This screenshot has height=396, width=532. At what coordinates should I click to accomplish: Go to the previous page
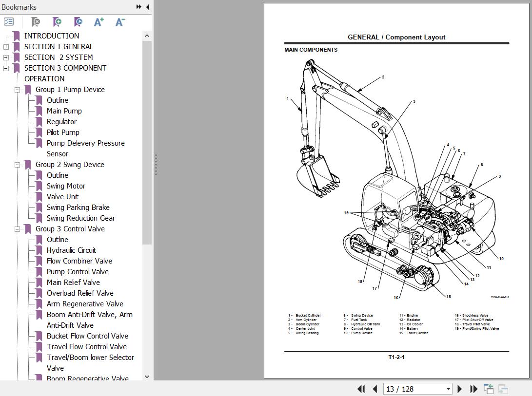375,389
